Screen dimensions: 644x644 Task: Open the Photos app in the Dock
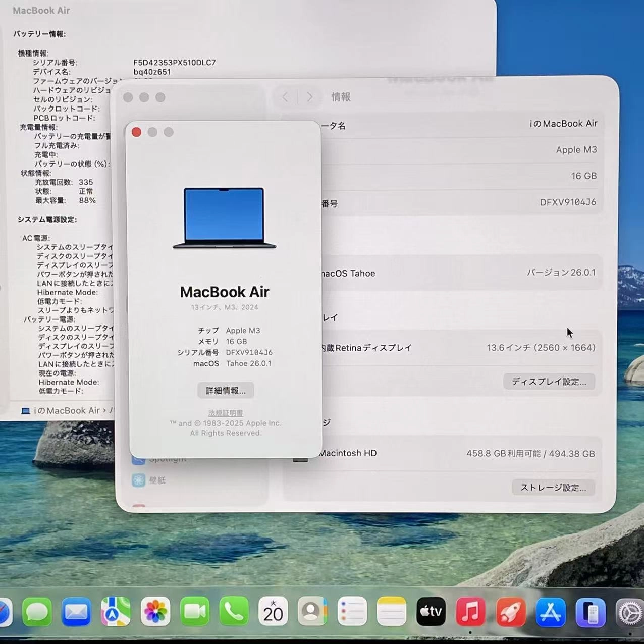pos(155,612)
